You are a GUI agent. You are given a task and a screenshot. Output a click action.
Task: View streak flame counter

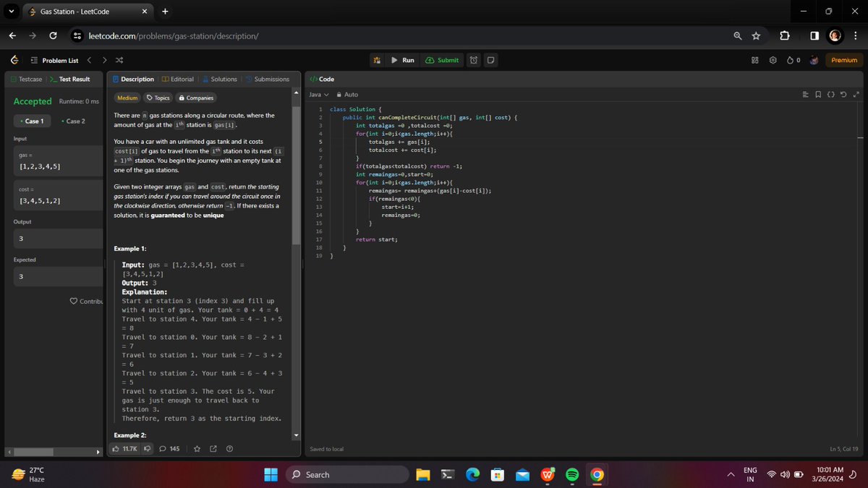[x=793, y=60]
